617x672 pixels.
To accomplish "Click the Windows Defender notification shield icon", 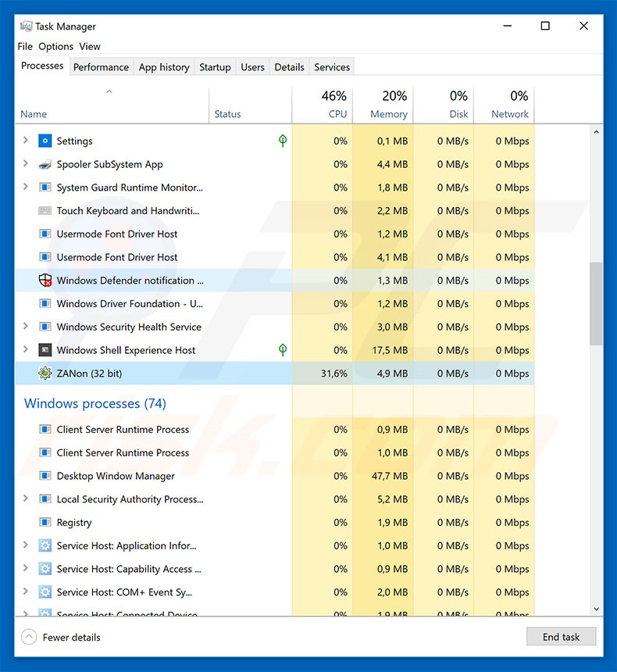I will pyautogui.click(x=45, y=281).
